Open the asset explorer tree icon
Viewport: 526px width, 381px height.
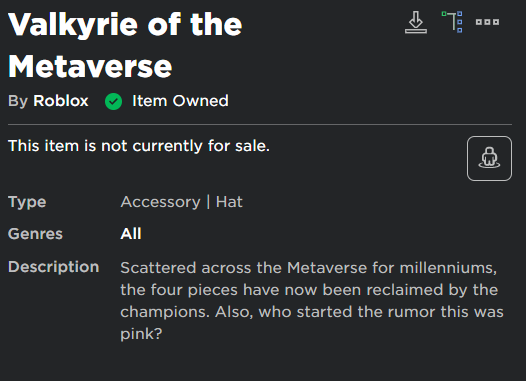click(452, 22)
